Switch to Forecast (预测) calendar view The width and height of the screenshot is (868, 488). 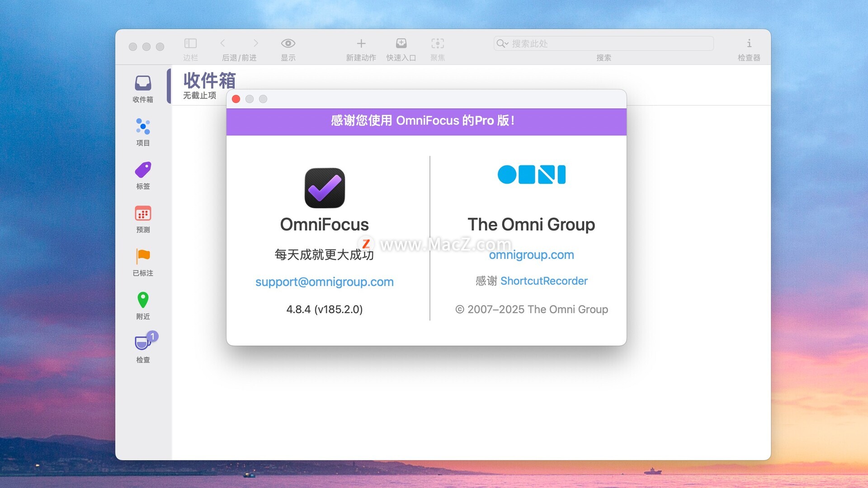tap(143, 213)
